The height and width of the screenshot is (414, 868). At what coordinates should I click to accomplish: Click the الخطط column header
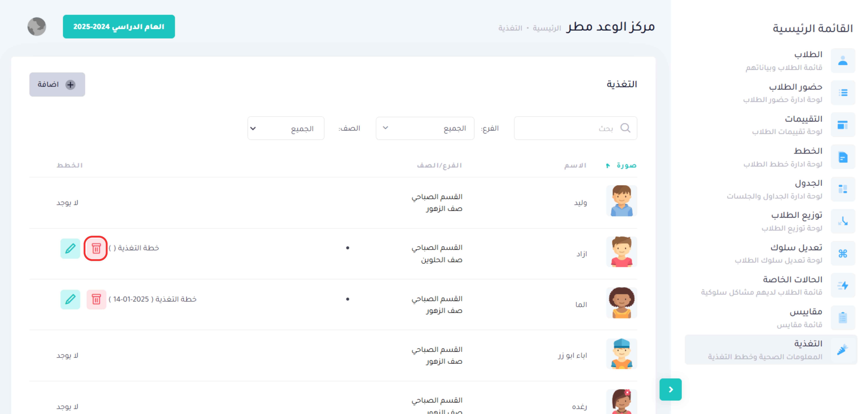(69, 165)
